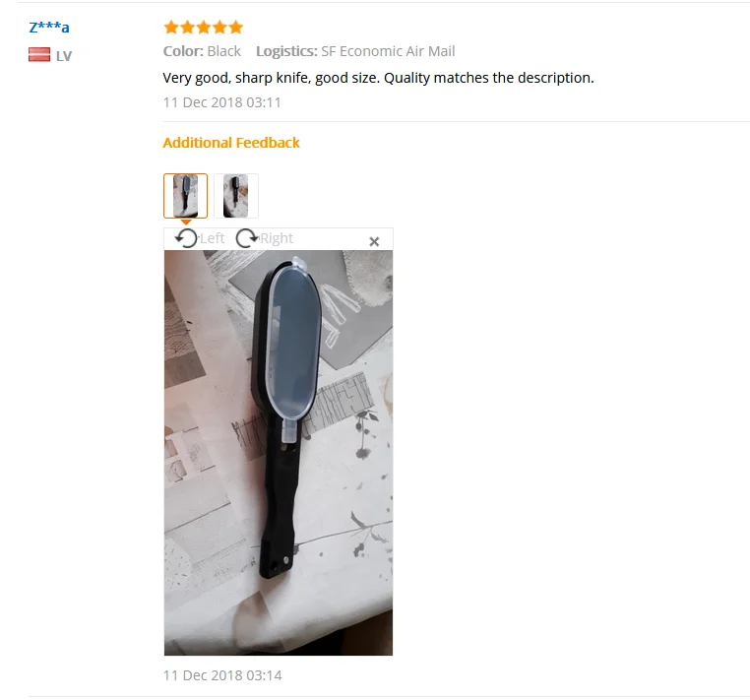Open the second knife photo thumbnail
The height and width of the screenshot is (700, 750).
click(236, 196)
